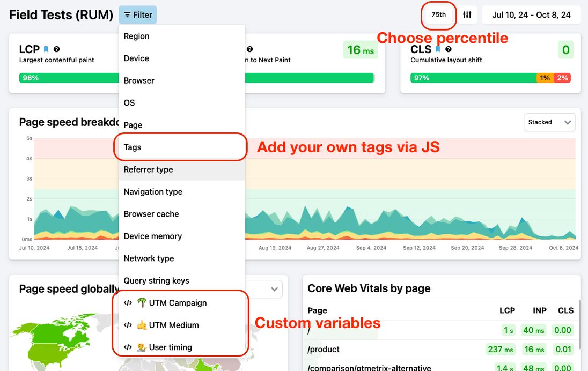Open the Stacked chart mode dropdown
Screen dimensions: 588x371
(549, 122)
